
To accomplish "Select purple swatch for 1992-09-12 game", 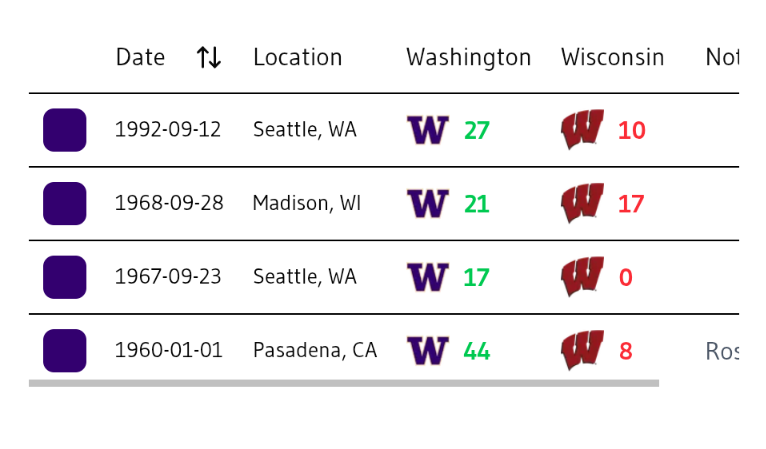I will click(x=64, y=130).
